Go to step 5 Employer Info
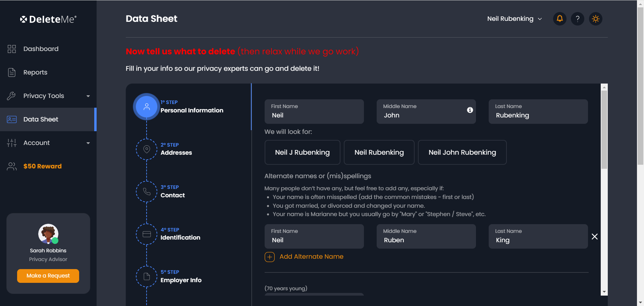644x306 pixels. [x=181, y=276]
